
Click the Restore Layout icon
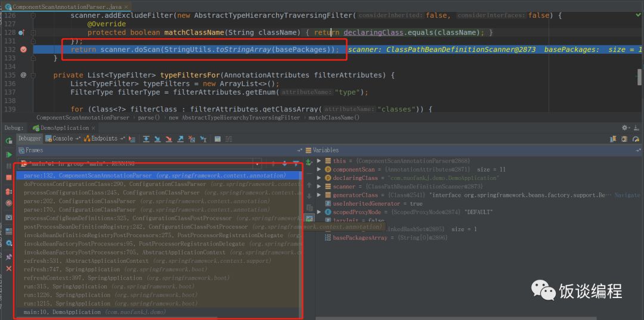click(8, 231)
